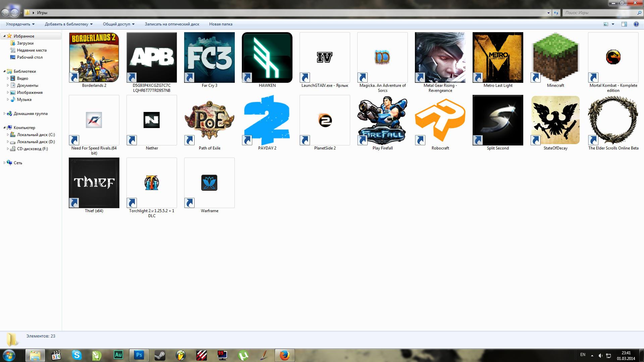
Task: Open Photoshop from the taskbar
Action: [x=139, y=355]
